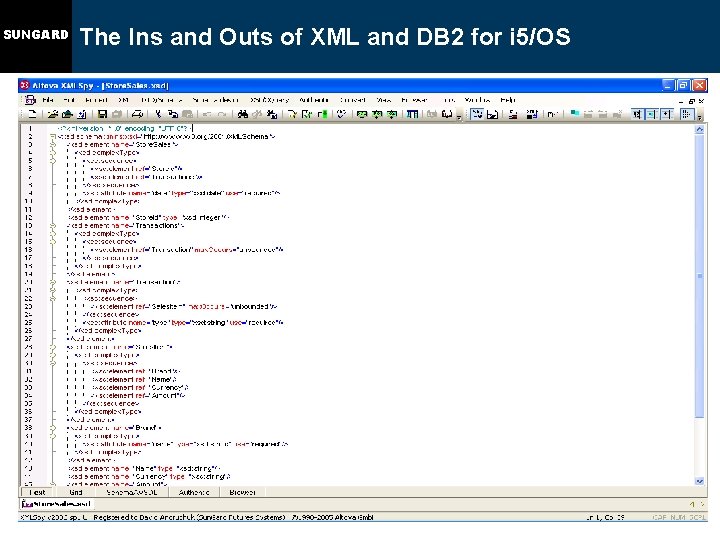Open the Convert menu
Screen dimensions: 720x540
tap(353, 100)
